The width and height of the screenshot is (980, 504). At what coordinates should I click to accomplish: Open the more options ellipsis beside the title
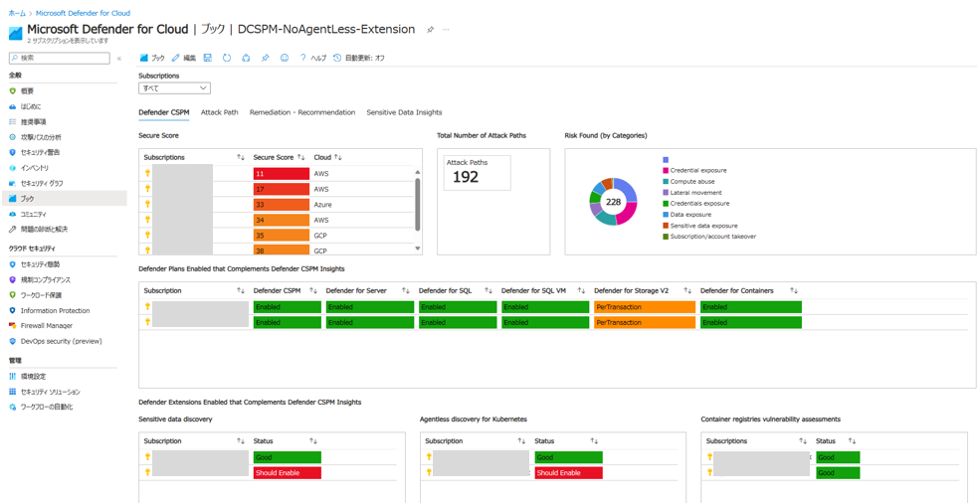(x=446, y=30)
